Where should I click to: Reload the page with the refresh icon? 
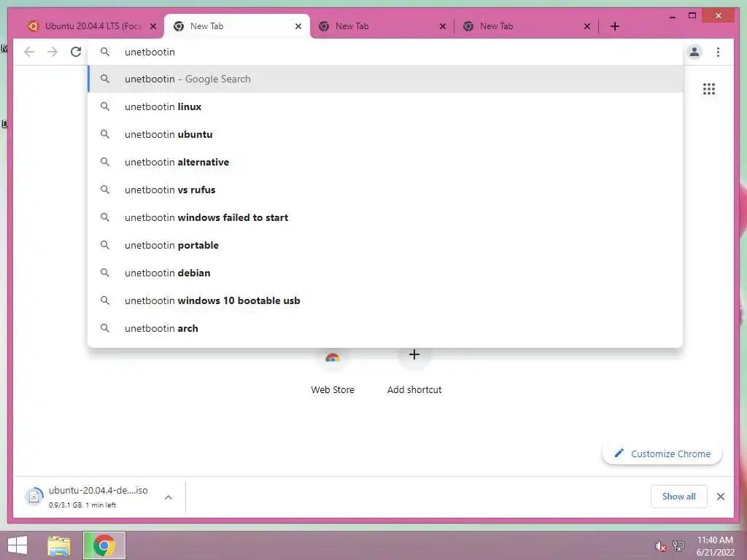pyautogui.click(x=76, y=52)
